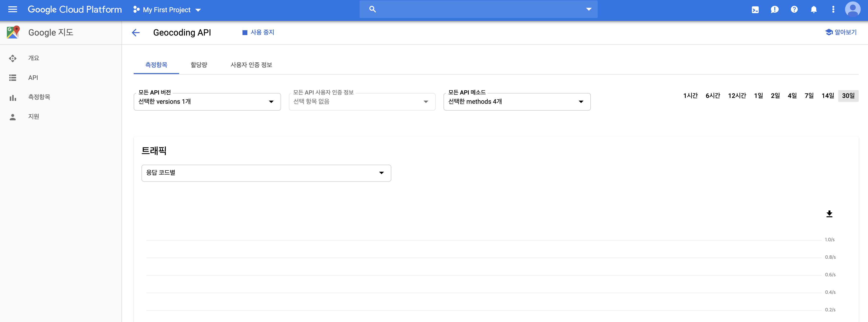Expand the 모든 API 버전 dropdown
Viewport: 868px width, 322px height.
207,102
